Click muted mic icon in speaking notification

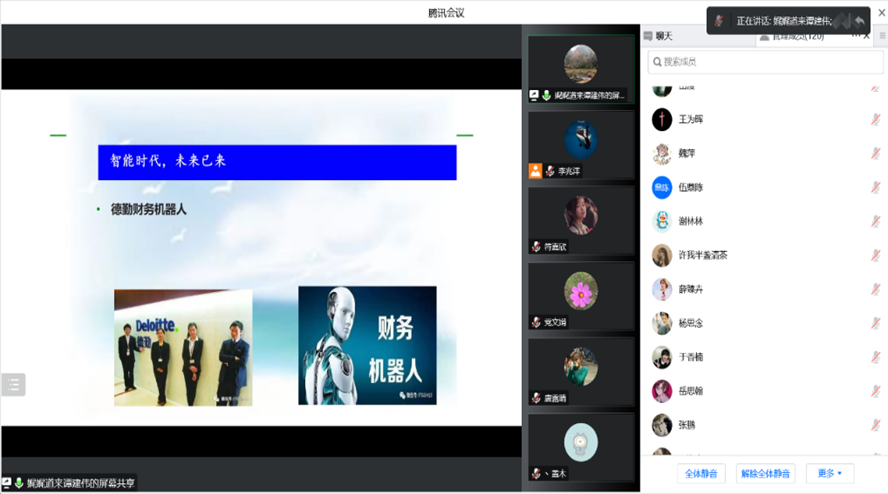coord(720,21)
